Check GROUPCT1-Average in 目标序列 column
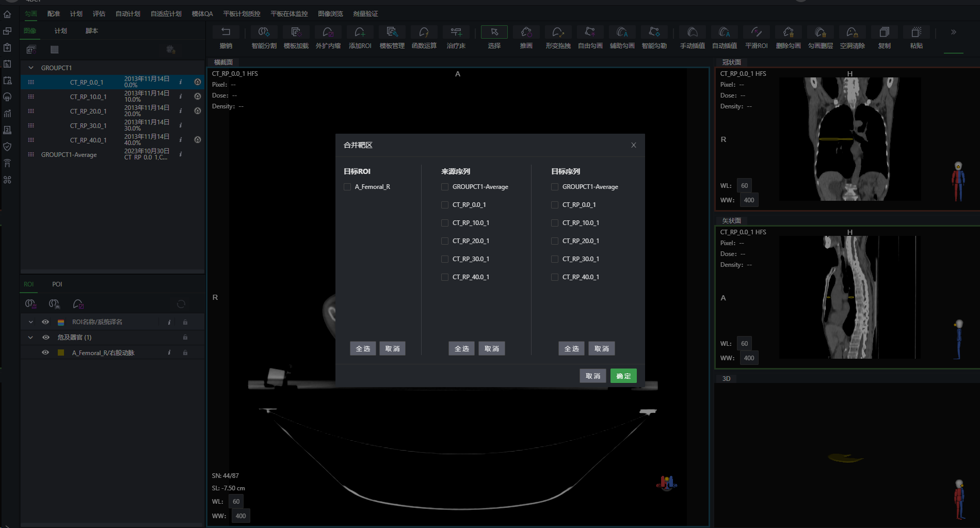 tap(555, 187)
